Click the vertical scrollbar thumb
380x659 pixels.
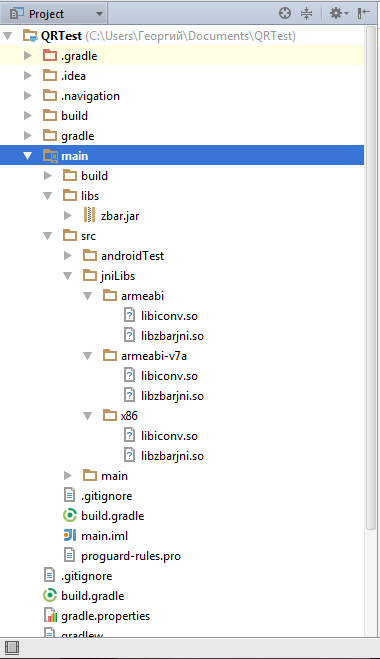[370, 277]
